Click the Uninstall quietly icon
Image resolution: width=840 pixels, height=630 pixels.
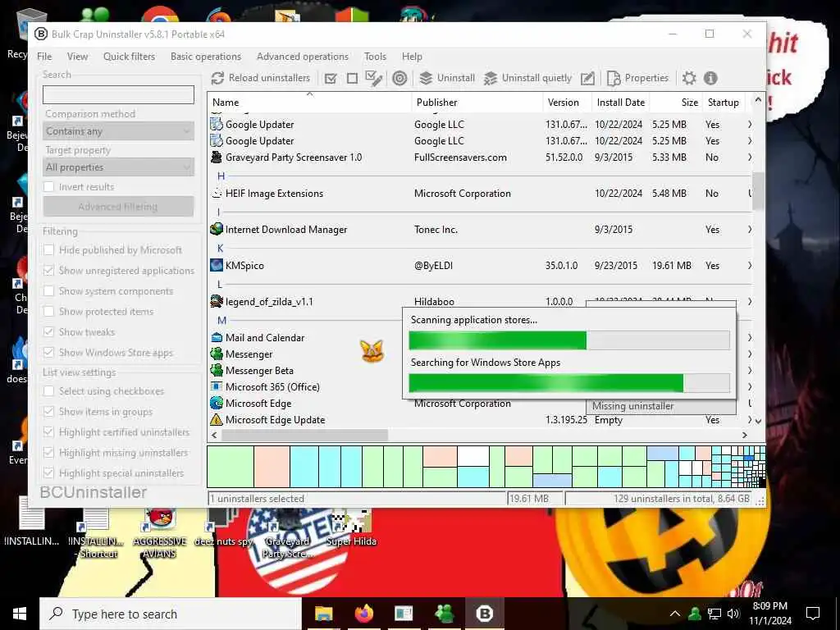point(491,78)
